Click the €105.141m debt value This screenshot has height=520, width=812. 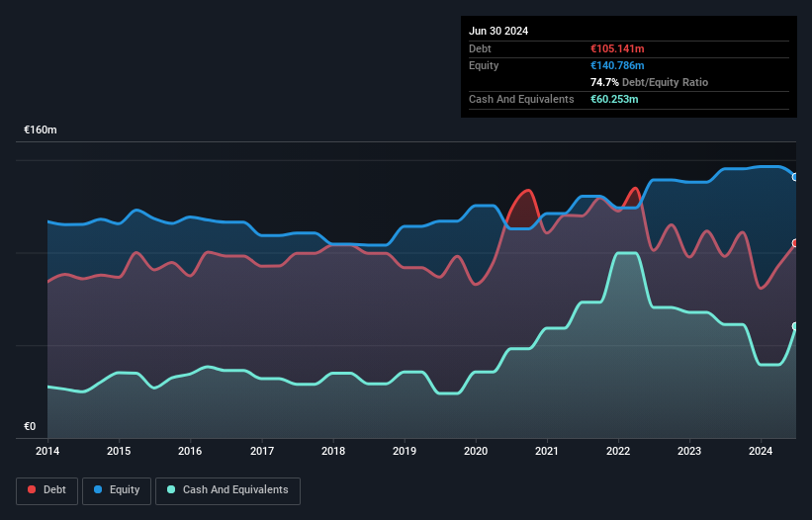coord(617,48)
